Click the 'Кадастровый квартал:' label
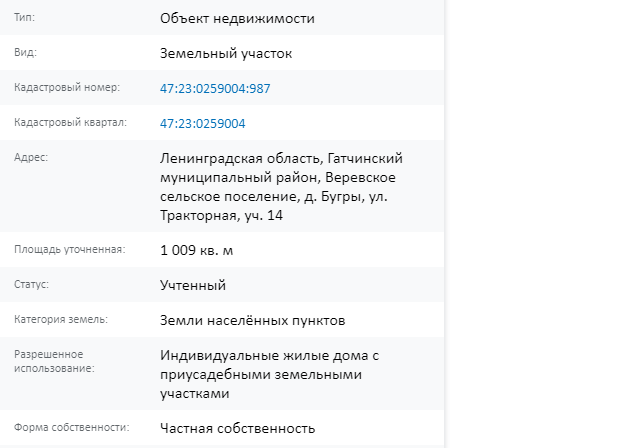Screen dimensions: 641x448 tap(70, 122)
